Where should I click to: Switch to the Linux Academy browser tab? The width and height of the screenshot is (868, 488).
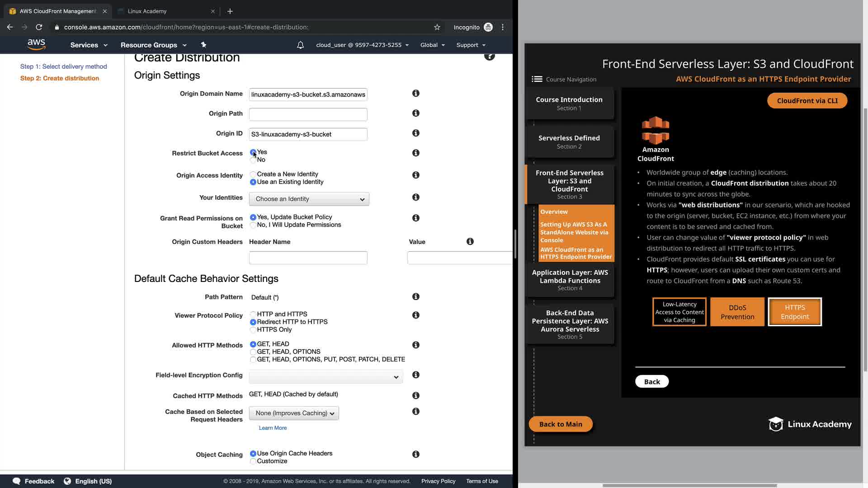147,11
